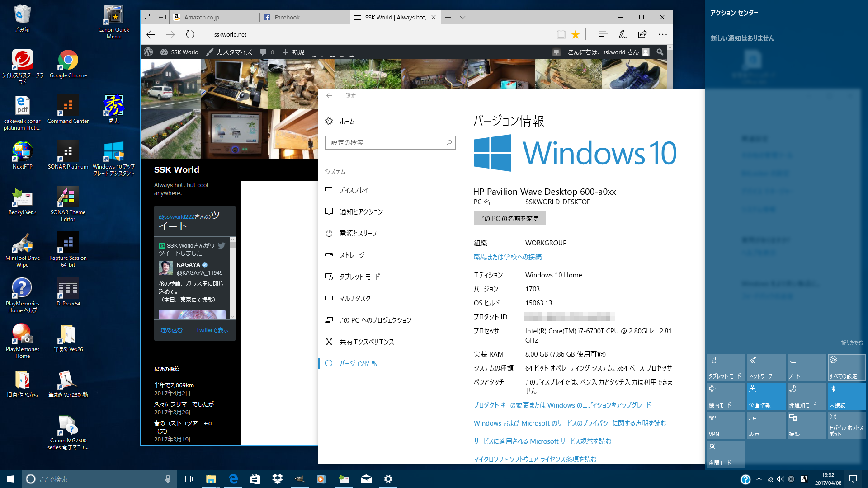Open マイクロソフト ソフトウェア ライセンス条項 link
This screenshot has height=488, width=868.
(535, 459)
